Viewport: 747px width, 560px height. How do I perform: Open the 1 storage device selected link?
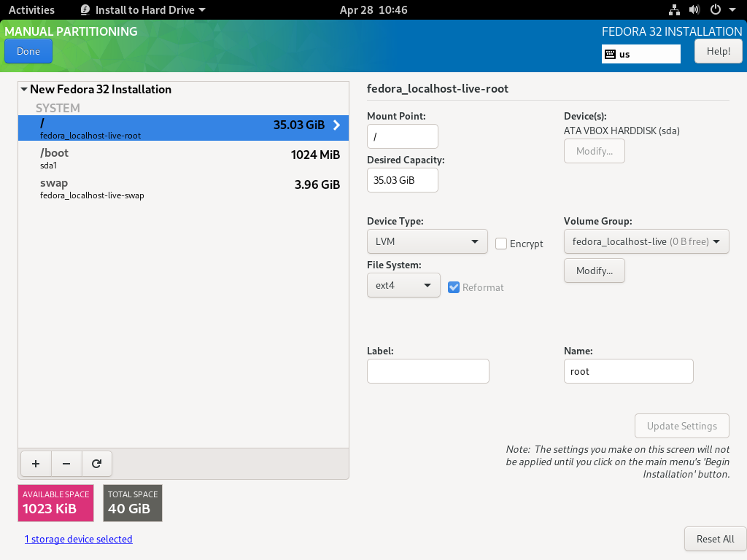pyautogui.click(x=79, y=539)
